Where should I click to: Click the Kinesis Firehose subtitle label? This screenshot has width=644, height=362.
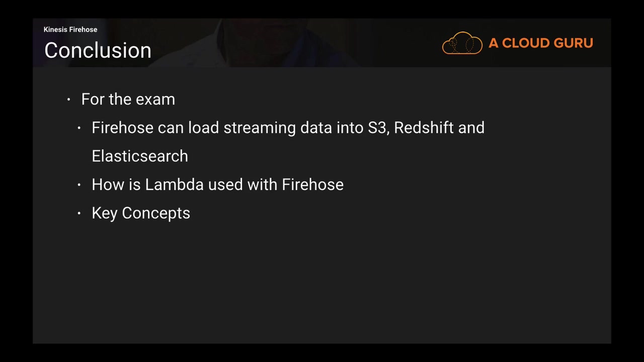70,30
